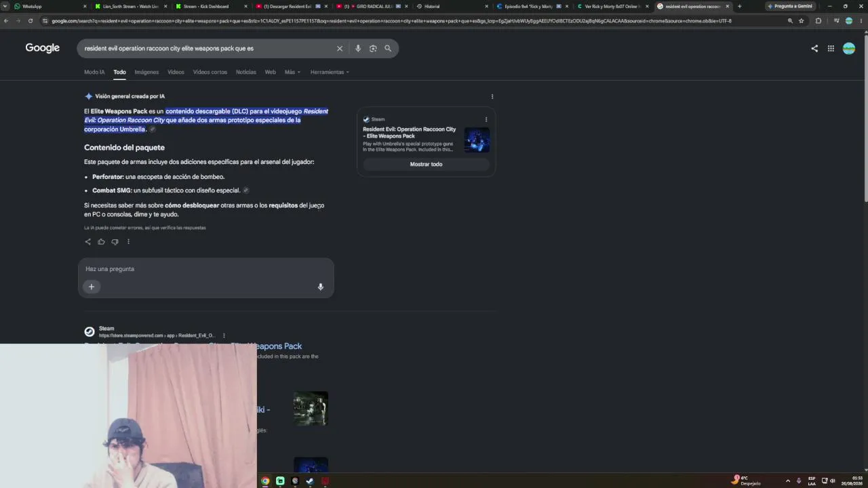Go to Google homepage via logo

(x=43, y=48)
